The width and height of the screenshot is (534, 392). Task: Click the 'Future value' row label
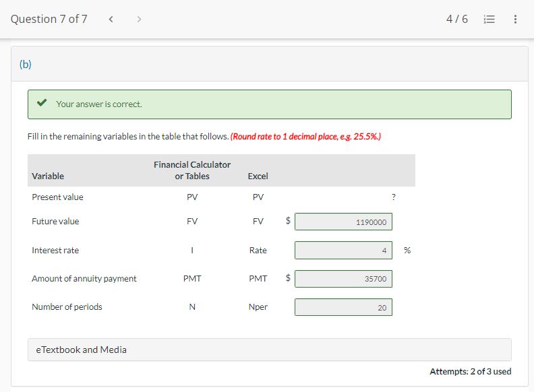(55, 221)
